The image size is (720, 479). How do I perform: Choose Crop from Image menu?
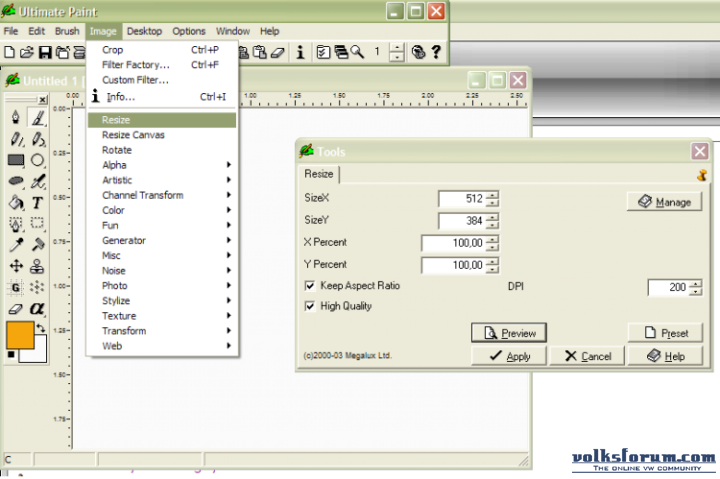(x=163, y=50)
